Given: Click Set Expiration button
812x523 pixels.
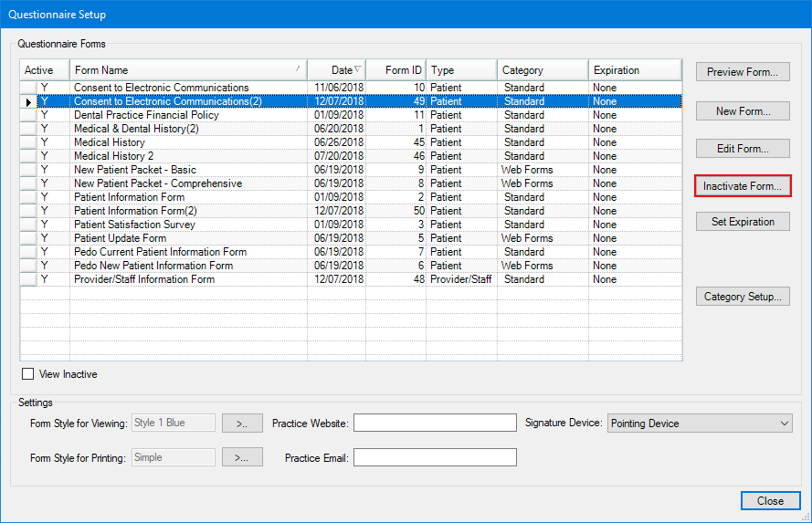Looking at the screenshot, I should [742, 222].
